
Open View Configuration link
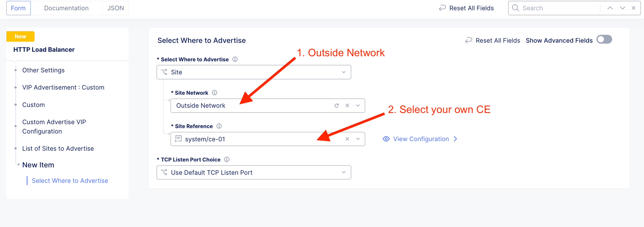click(x=421, y=139)
